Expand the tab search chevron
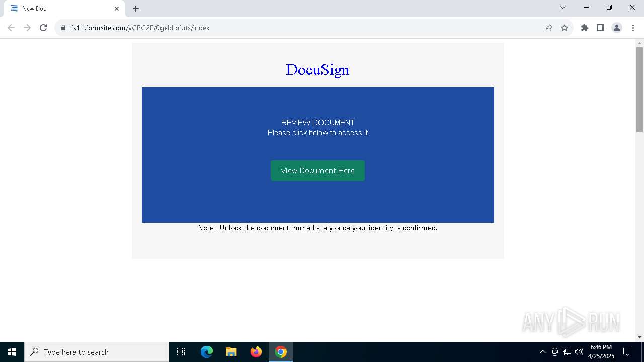644x362 pixels. (563, 7)
